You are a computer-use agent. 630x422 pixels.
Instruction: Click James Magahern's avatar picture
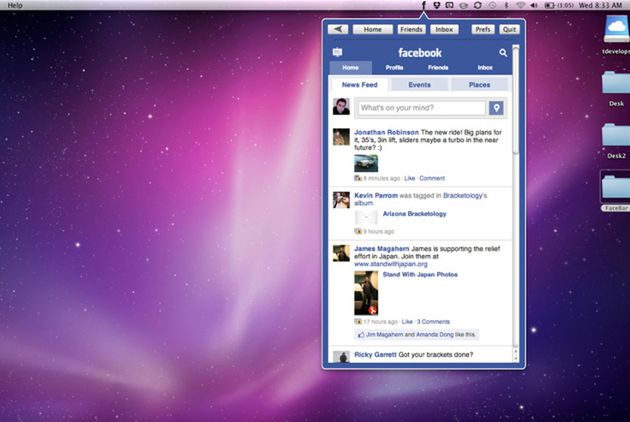[x=341, y=253]
